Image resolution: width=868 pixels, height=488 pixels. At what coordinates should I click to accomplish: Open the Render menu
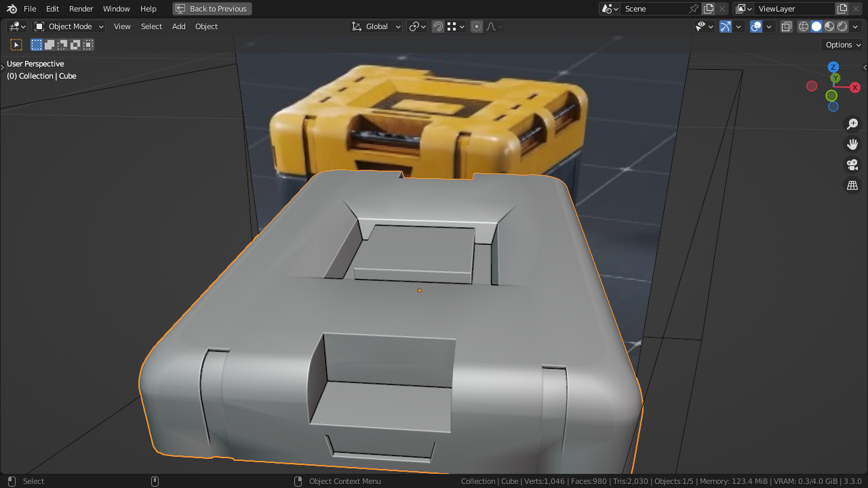click(x=81, y=9)
